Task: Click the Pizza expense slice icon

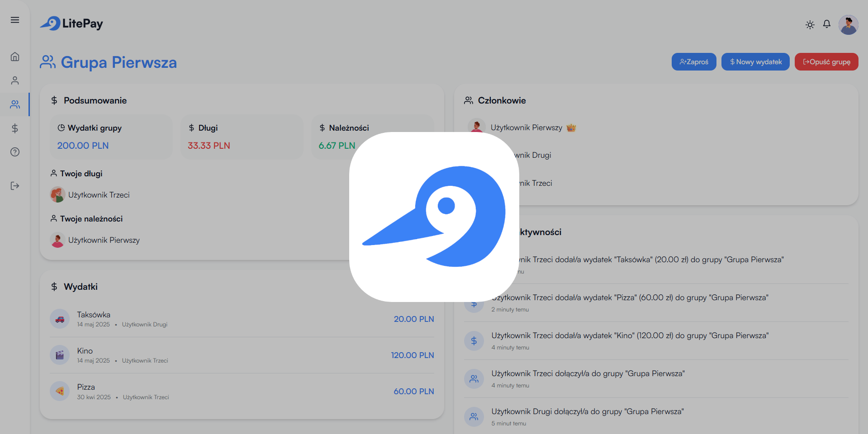Action: pos(60,391)
